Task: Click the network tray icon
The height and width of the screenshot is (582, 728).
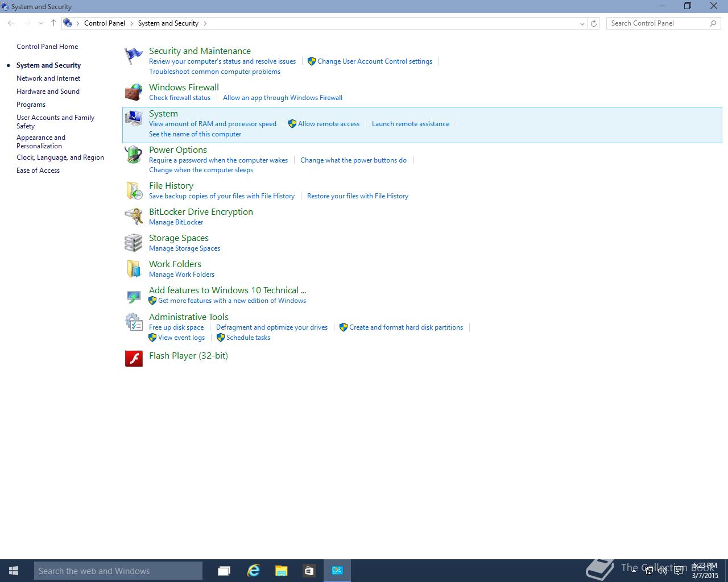Action: click(x=649, y=571)
